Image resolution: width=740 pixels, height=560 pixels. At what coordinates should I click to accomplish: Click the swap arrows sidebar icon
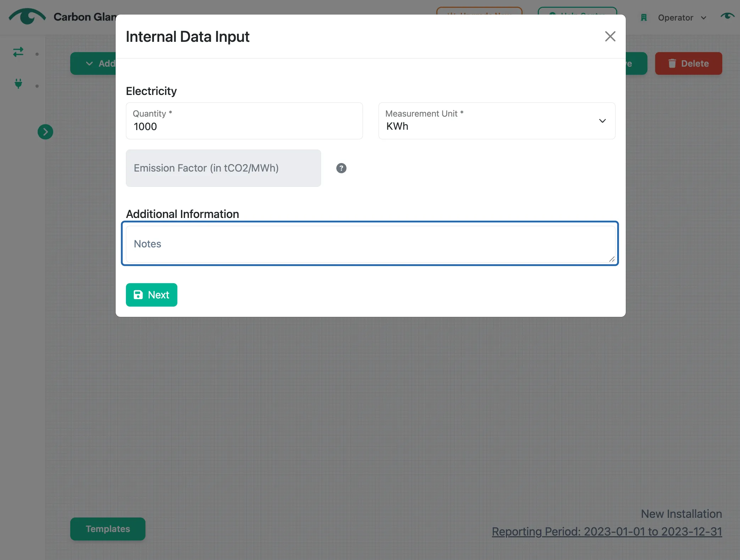18,52
